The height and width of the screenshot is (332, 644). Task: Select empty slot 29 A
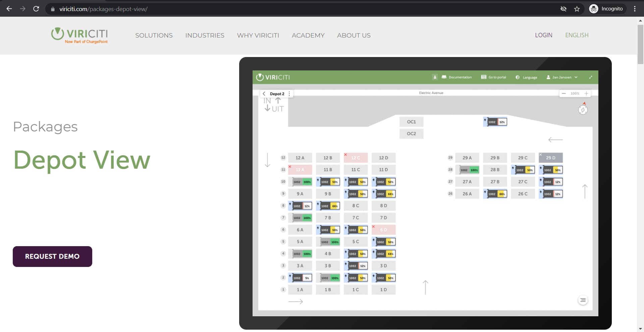click(x=467, y=158)
